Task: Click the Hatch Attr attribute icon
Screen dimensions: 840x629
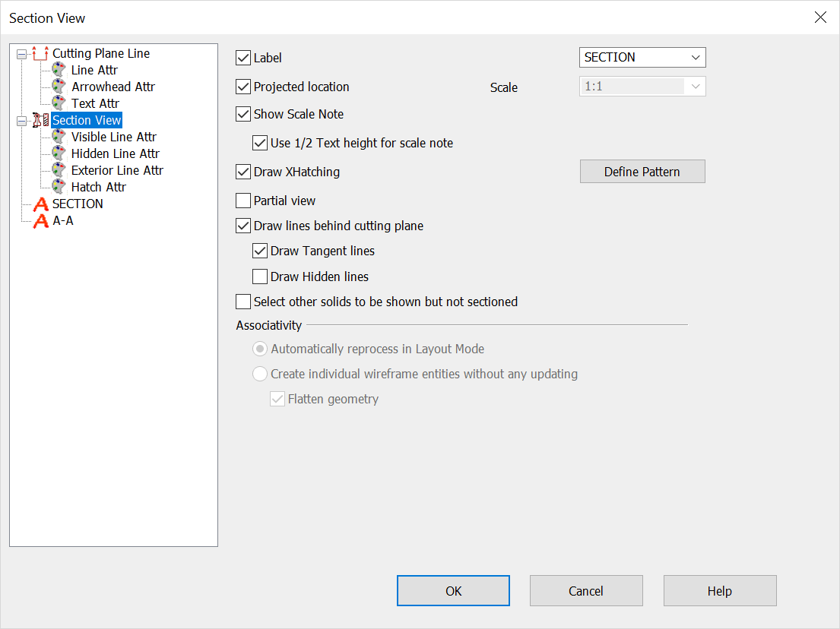Action: (59, 186)
